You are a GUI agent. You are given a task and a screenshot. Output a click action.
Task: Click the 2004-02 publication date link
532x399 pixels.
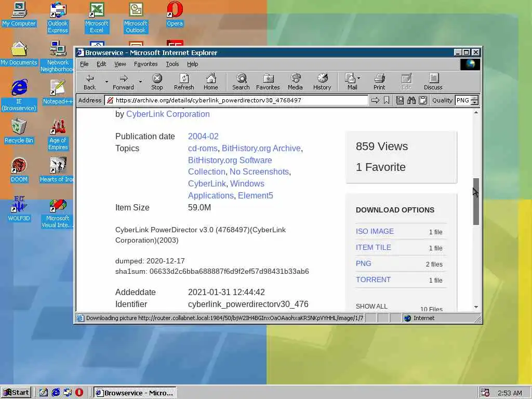203,137
